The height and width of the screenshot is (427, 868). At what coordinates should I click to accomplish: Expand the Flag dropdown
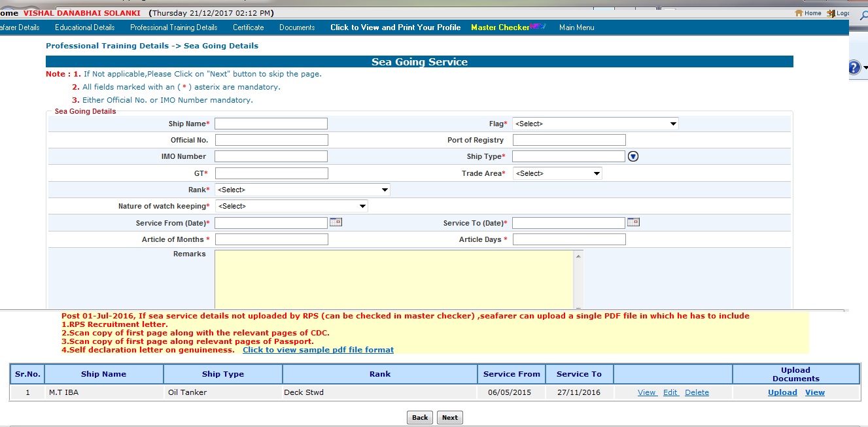point(595,124)
